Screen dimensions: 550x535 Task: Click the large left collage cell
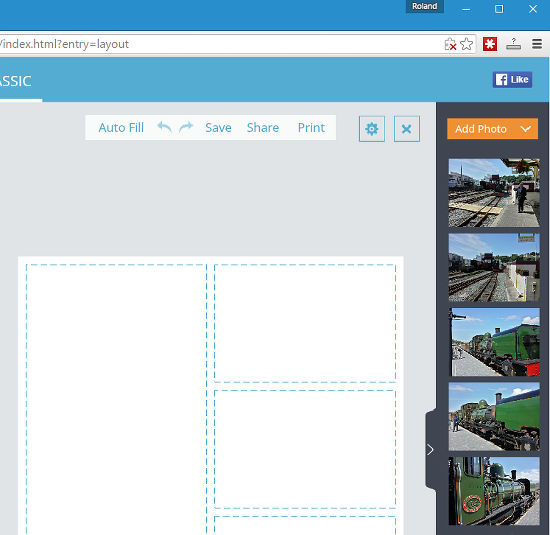tap(116, 400)
